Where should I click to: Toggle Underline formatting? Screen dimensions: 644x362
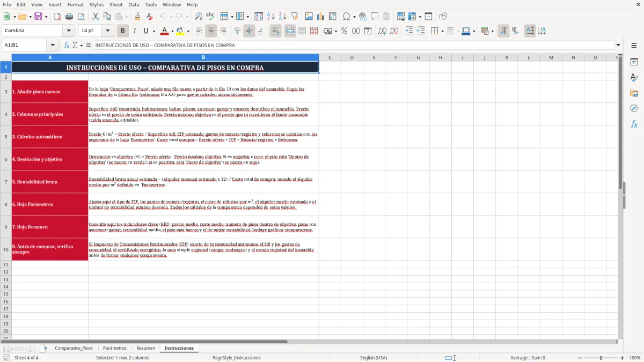[145, 31]
